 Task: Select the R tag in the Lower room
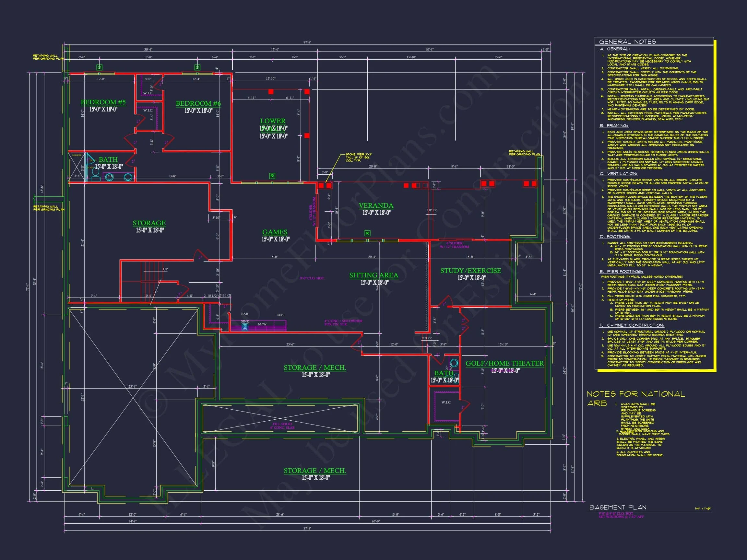click(x=272, y=176)
